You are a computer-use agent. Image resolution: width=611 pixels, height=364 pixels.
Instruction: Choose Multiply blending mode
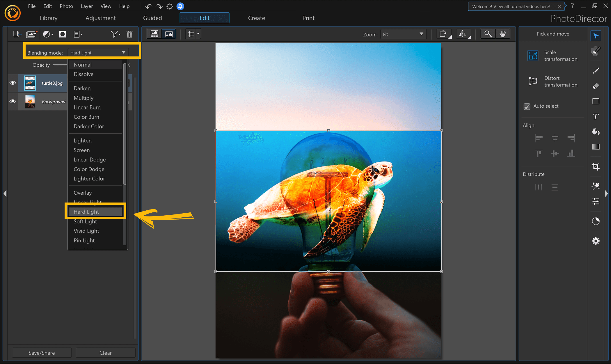pos(95,98)
